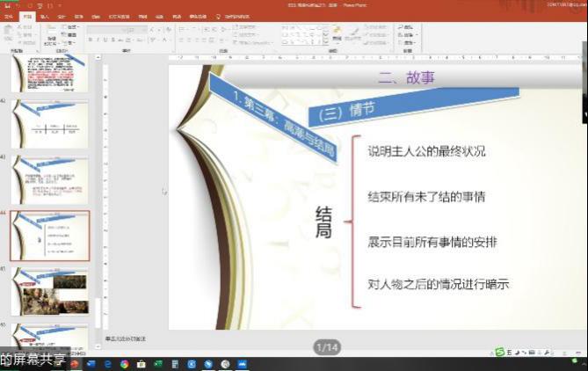Viewport: 588px width, 371px height.
Task: Toggle italic formatting in the ribbon
Action: (98, 40)
